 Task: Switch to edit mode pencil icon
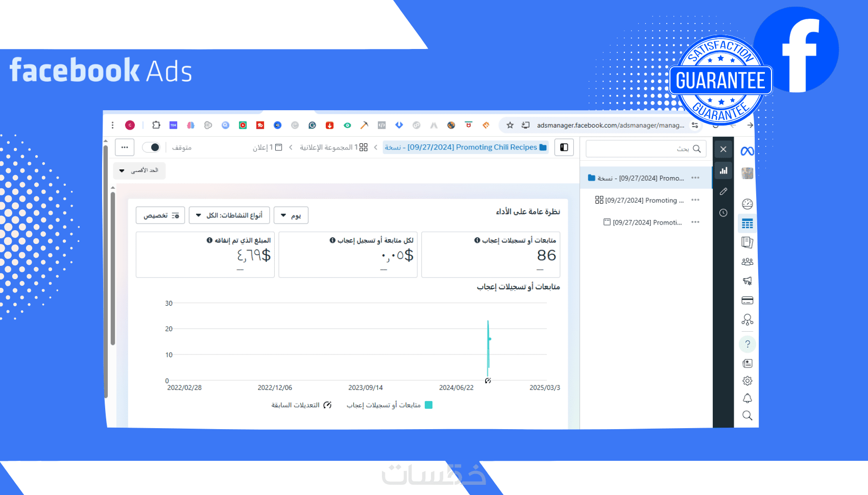723,191
